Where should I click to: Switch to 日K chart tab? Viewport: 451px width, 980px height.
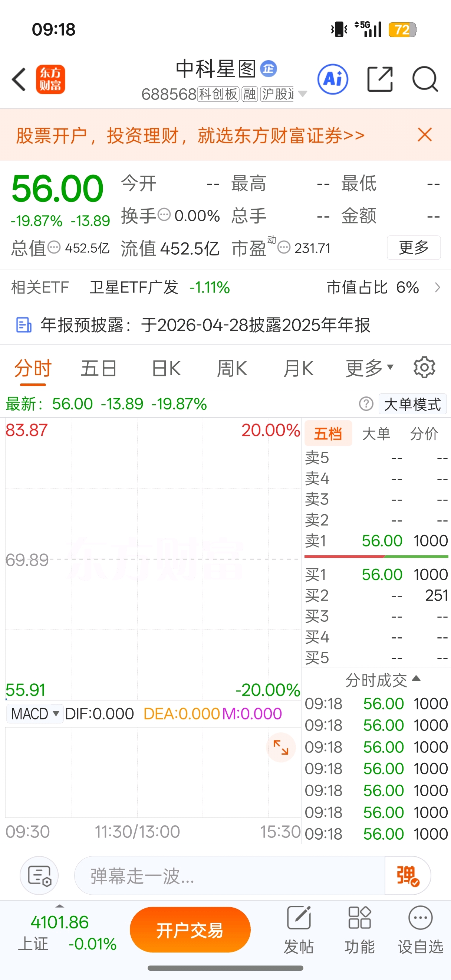point(166,369)
